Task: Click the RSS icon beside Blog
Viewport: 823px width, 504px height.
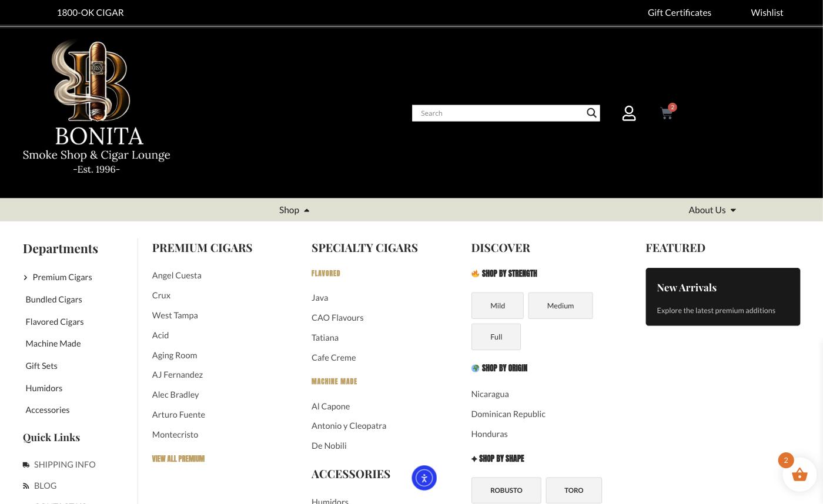Action: pos(26,486)
